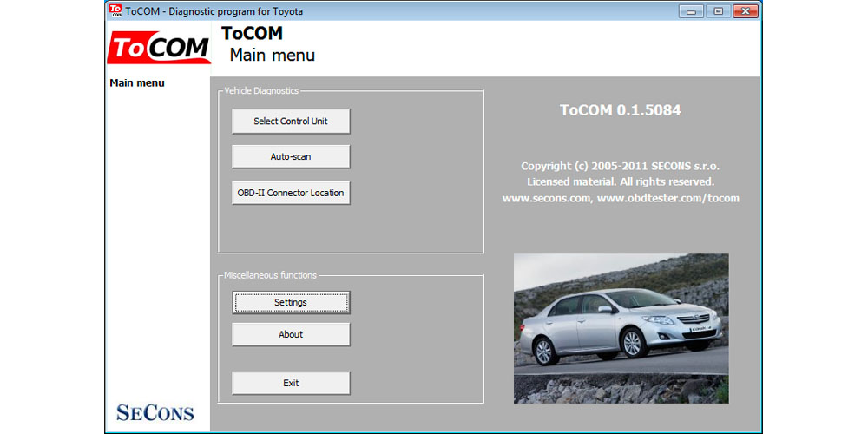Click the Miscellaneous functions group label
The image size is (868, 434).
click(270, 275)
